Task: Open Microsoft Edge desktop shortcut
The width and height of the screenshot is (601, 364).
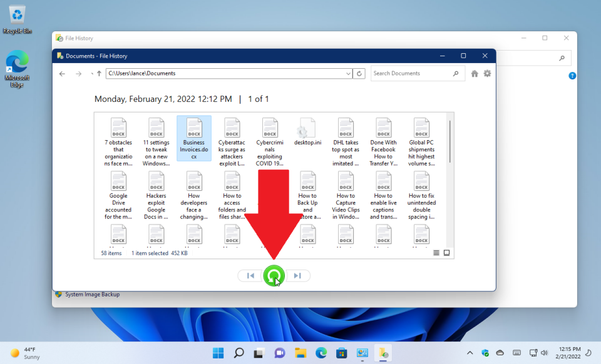Action: [17, 69]
